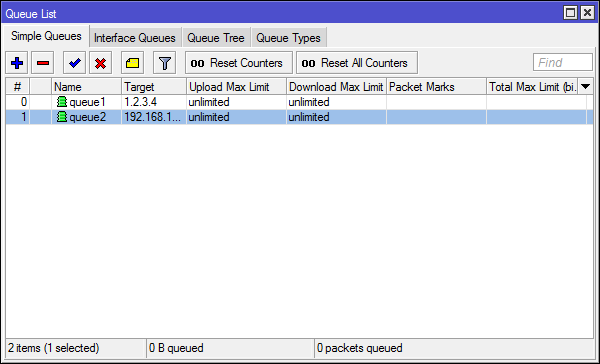Open the column chooser dropdown arrow

(585, 87)
